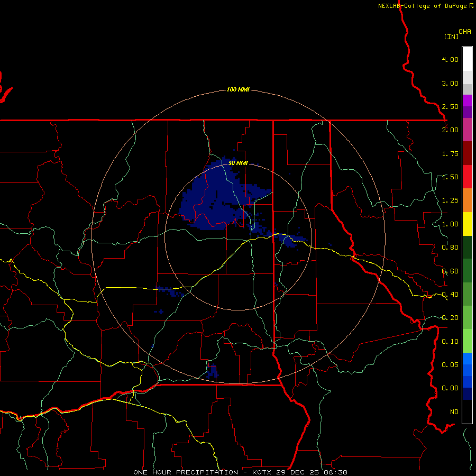Click the 0.05 legend value
Image resolution: width=476 pixels, height=476 pixels.
click(x=450, y=365)
